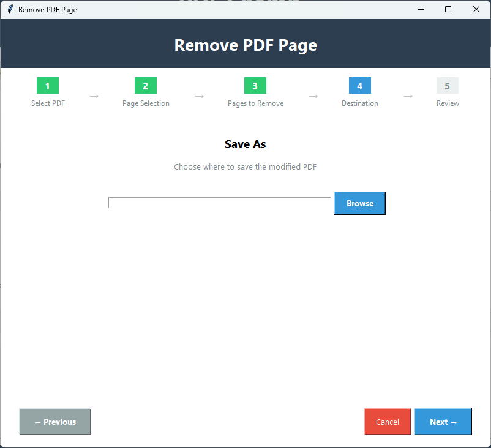
Task: Click the green step badge numbered 1
Action: click(47, 86)
